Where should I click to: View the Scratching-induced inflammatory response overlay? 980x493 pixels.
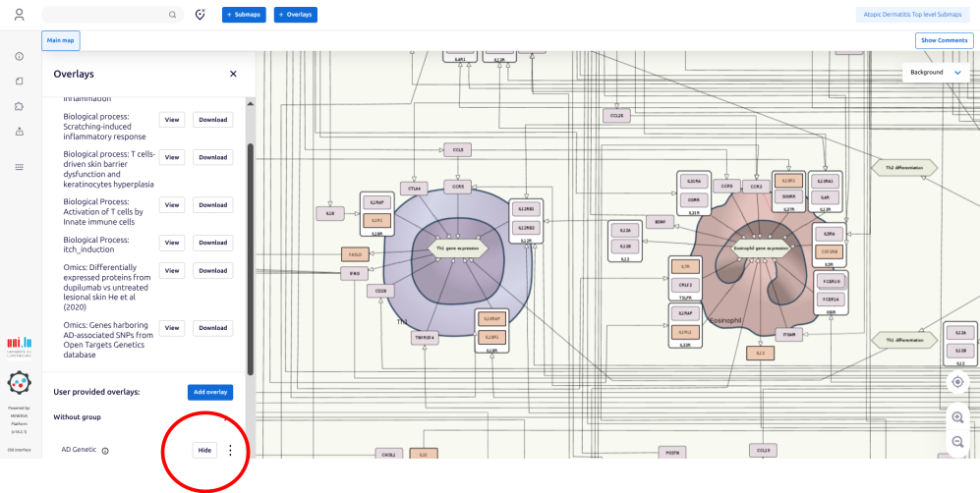click(172, 120)
